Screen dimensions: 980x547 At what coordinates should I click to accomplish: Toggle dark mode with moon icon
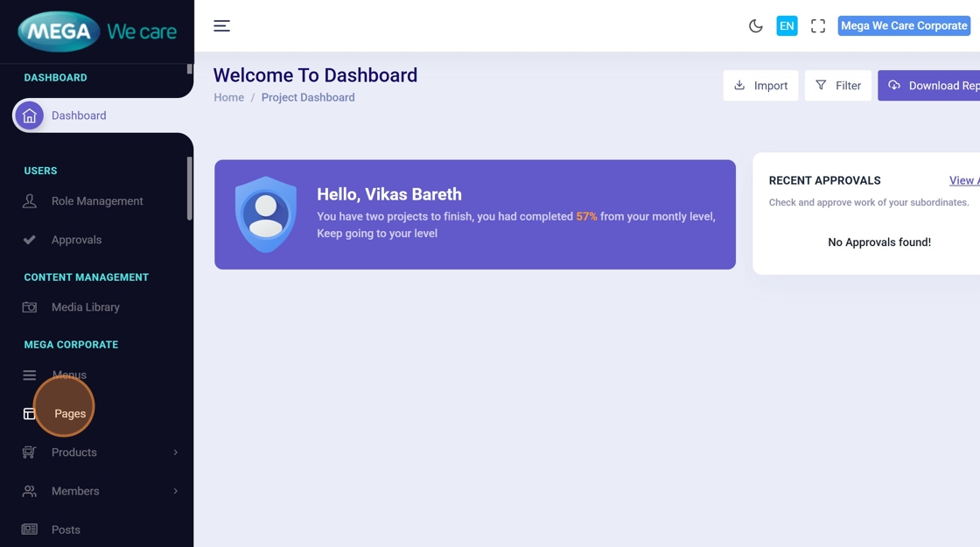tap(755, 26)
